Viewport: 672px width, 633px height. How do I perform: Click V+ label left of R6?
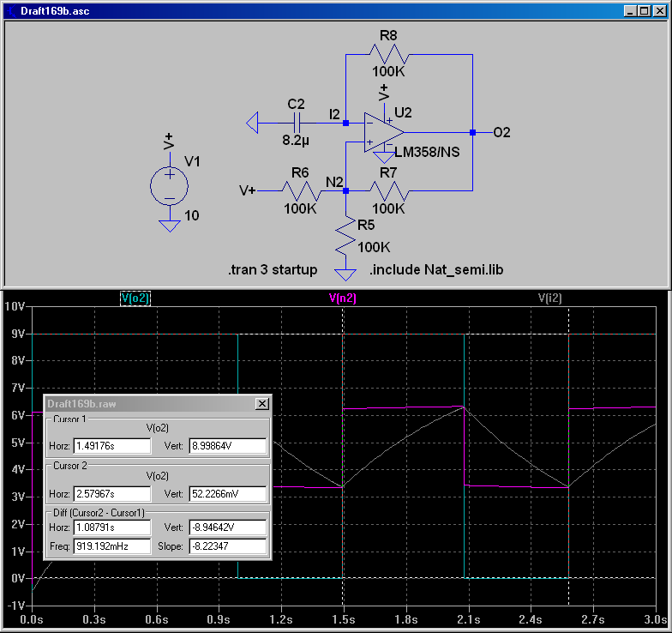247,190
